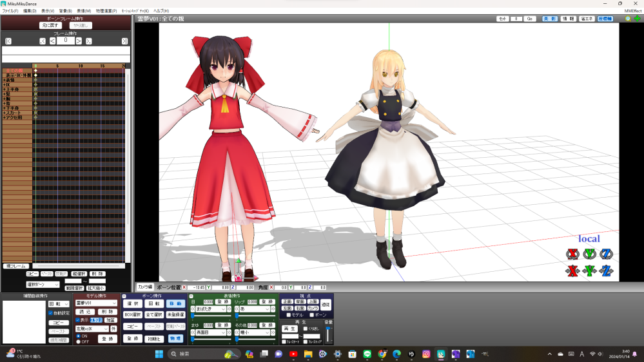Screen dimensions: 644x362
Task: Toggle フレ・スタート checkbox
Action: [284, 341]
